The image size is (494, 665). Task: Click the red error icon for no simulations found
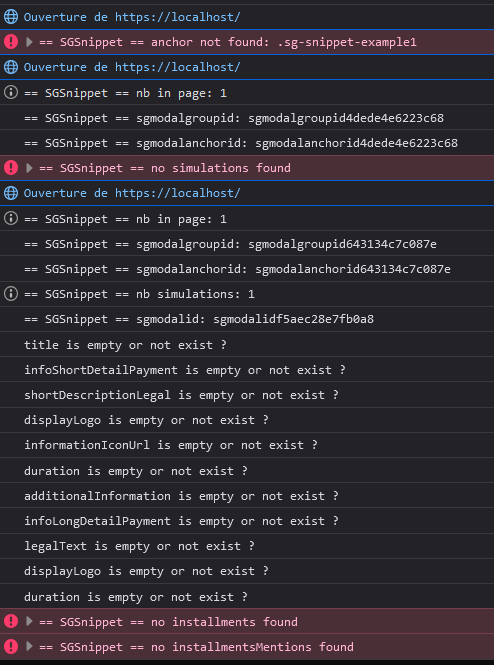pyautogui.click(x=11, y=168)
